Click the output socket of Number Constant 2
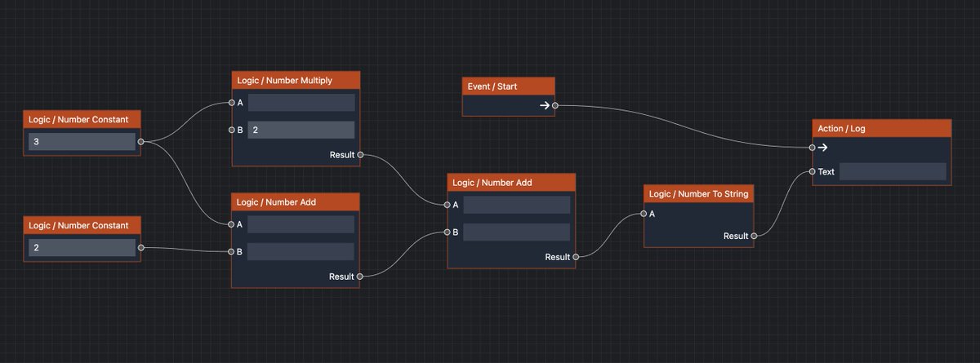 (141, 247)
